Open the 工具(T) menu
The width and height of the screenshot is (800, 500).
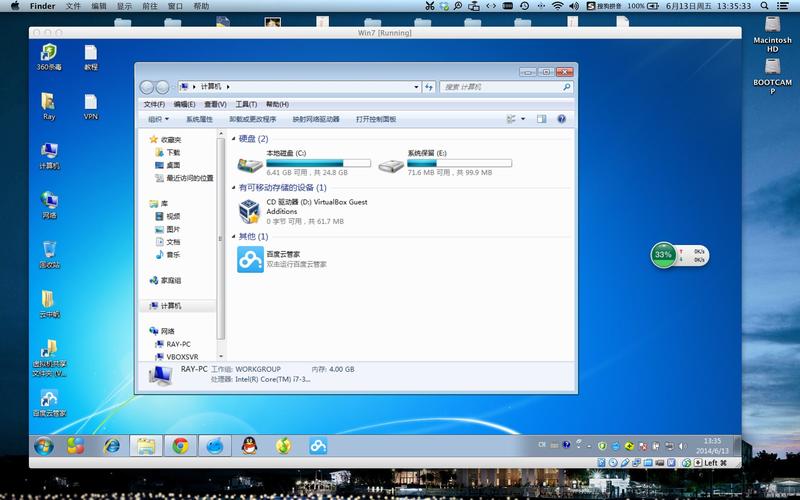click(x=246, y=104)
